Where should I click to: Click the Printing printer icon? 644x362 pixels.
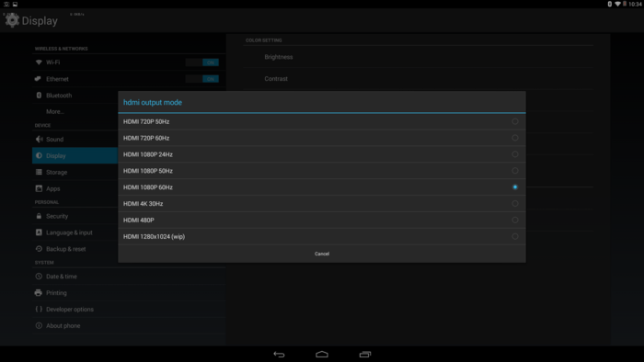coord(39,293)
